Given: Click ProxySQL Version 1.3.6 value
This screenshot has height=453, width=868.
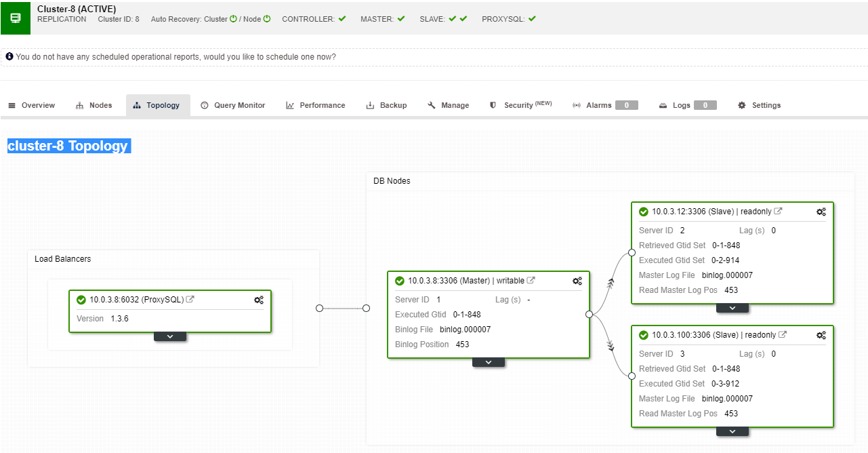Looking at the screenshot, I should pos(119,319).
